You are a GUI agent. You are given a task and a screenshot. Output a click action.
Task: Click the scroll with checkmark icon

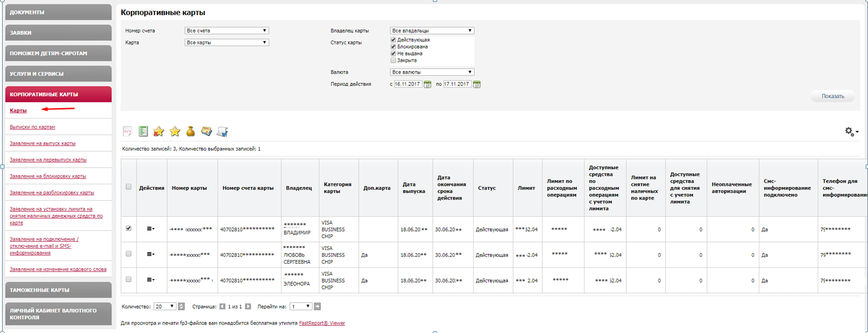[223, 132]
